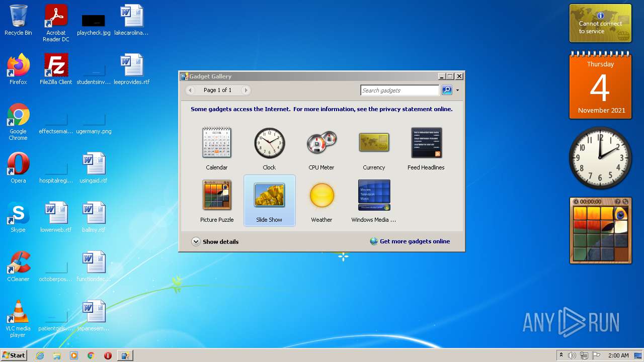Click the privacy statement information text
Image resolution: width=644 pixels, height=362 pixels.
click(x=321, y=109)
